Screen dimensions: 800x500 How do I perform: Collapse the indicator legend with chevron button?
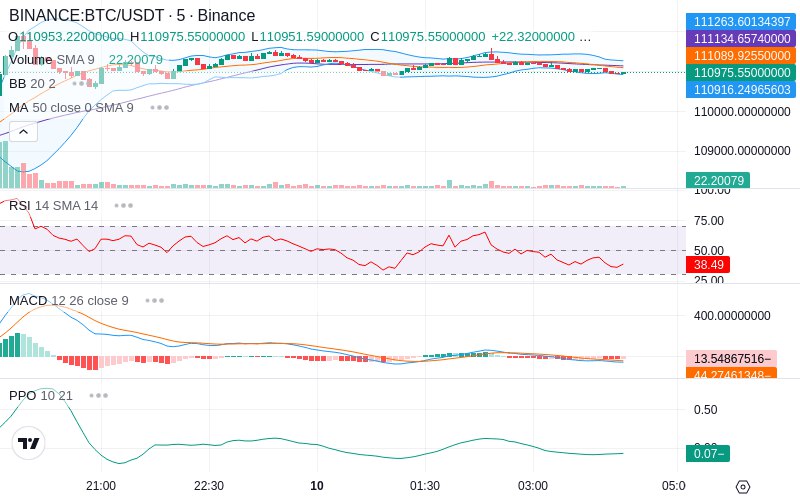click(23, 132)
